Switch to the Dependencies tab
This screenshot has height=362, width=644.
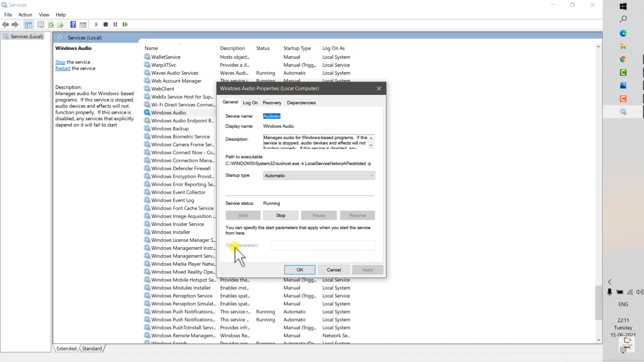pos(301,103)
